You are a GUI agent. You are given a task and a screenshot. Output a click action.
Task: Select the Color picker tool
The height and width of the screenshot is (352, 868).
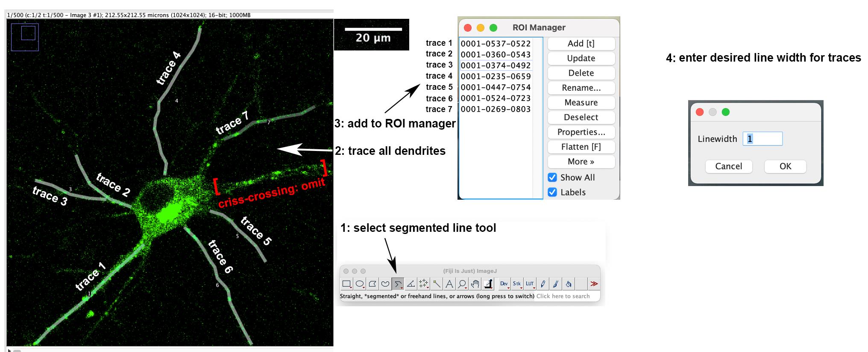click(x=488, y=284)
